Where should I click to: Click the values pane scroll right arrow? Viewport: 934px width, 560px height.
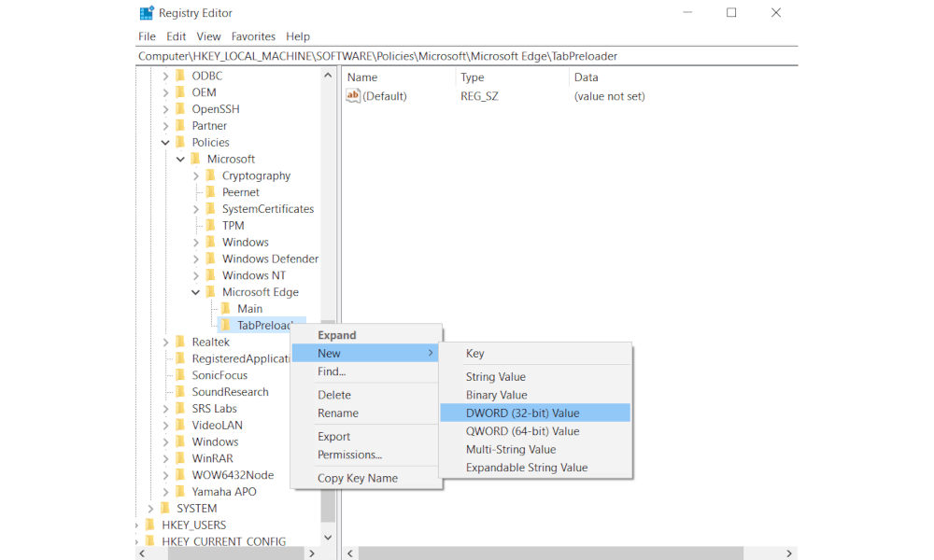(789, 553)
